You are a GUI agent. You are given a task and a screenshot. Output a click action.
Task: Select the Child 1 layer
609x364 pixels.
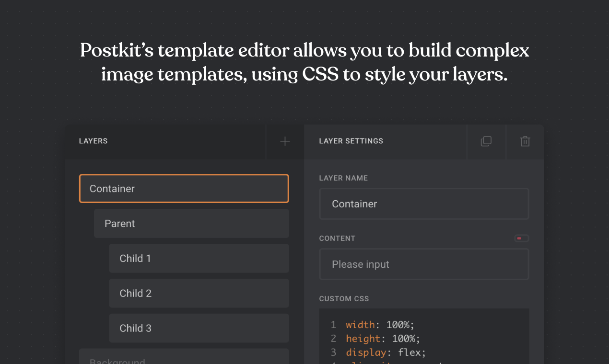(x=199, y=259)
